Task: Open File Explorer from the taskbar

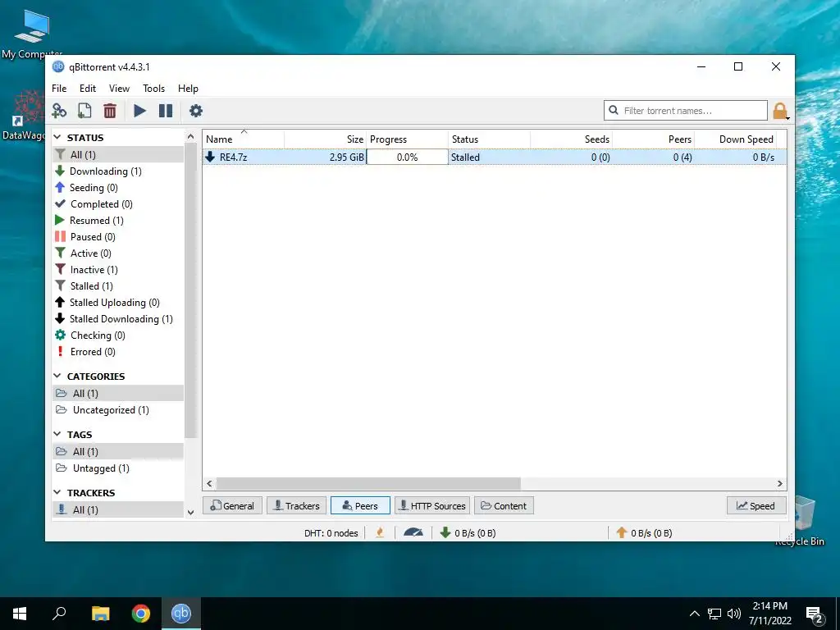Action: (100, 614)
